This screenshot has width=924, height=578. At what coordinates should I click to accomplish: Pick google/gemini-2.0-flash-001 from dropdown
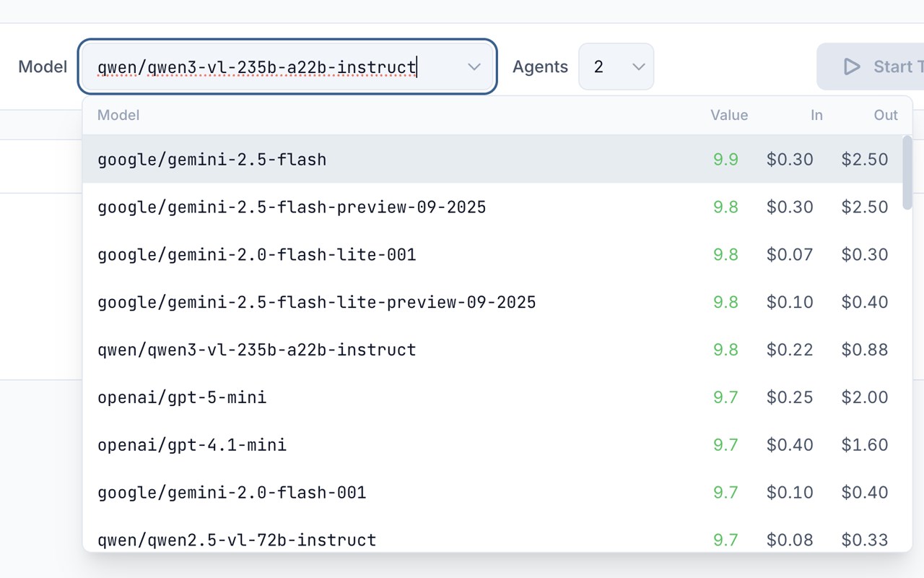click(x=232, y=493)
